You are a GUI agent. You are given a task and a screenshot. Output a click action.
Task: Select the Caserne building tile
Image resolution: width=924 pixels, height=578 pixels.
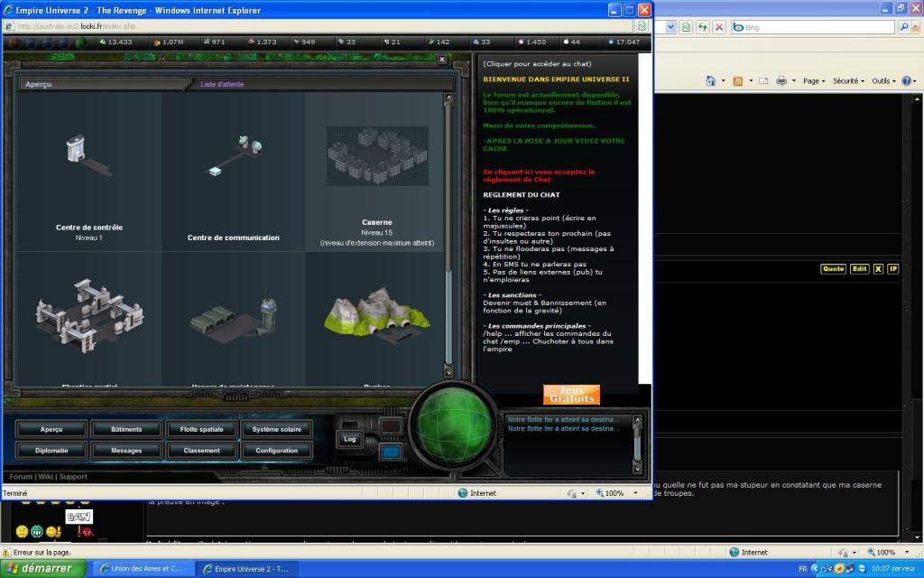pyautogui.click(x=377, y=171)
